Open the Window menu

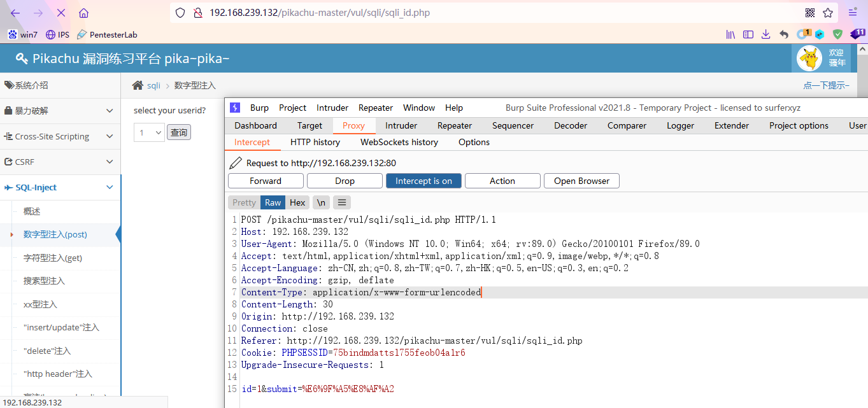coord(419,108)
